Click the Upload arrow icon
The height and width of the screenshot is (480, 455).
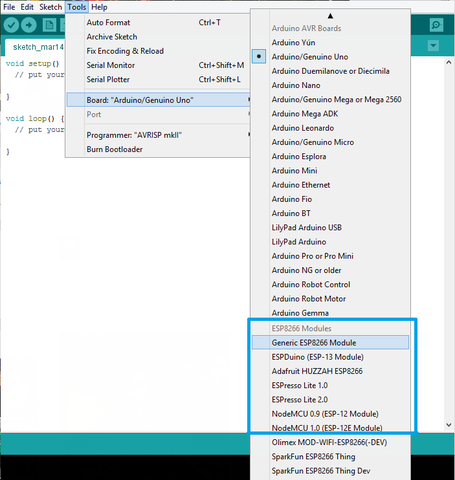29,25
